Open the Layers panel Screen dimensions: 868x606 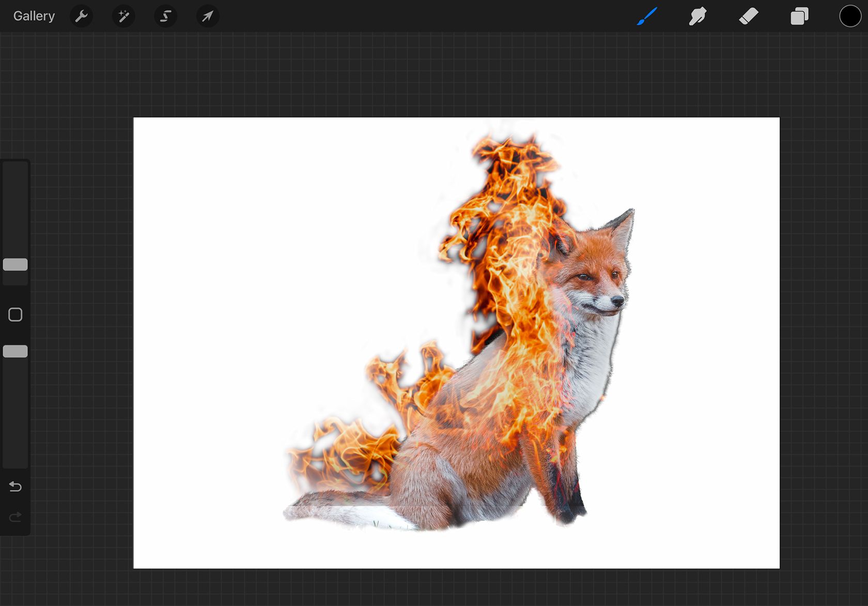[x=799, y=16]
